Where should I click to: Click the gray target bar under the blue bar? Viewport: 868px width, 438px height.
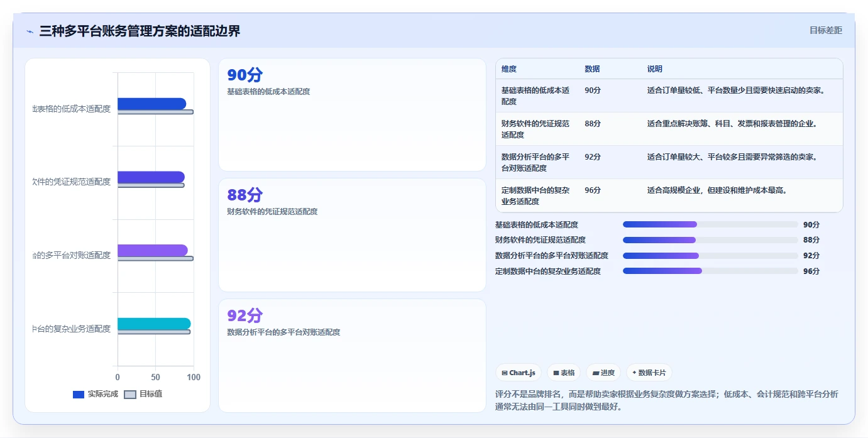point(155,112)
